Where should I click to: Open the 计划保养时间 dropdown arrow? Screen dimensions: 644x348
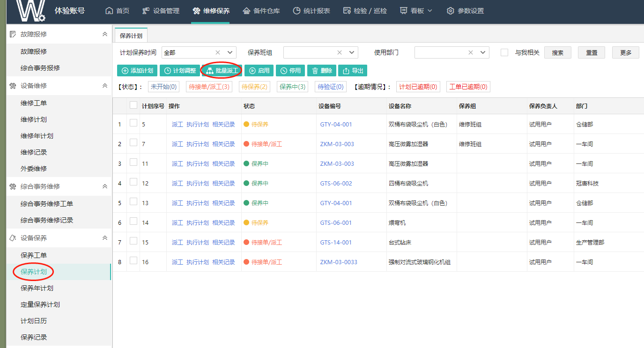(230, 52)
